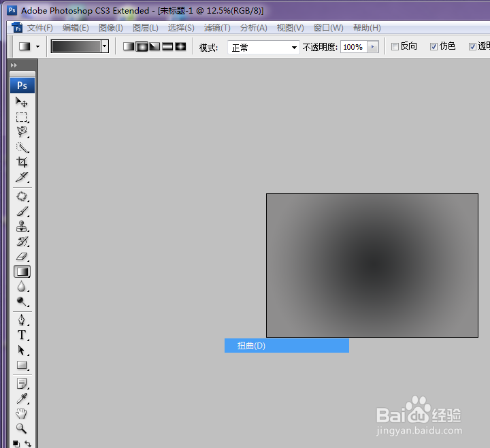
Task: Click the gradient-filled document canvas
Action: coord(372,266)
